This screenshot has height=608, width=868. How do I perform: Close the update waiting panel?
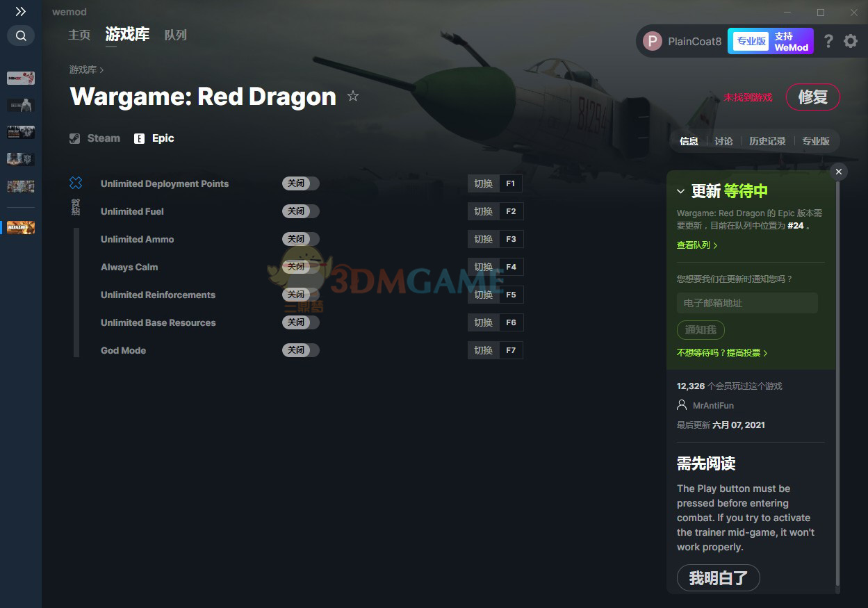[839, 172]
